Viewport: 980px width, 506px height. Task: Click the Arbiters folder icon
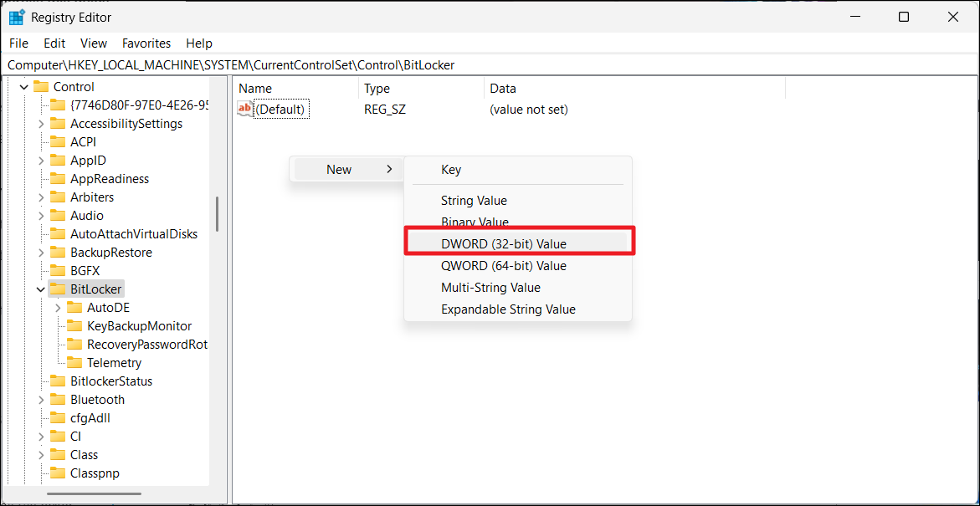pos(58,197)
